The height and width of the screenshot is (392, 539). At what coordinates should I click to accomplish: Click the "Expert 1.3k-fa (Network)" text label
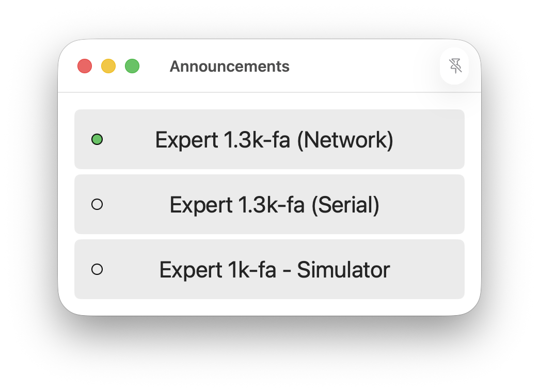tap(274, 140)
